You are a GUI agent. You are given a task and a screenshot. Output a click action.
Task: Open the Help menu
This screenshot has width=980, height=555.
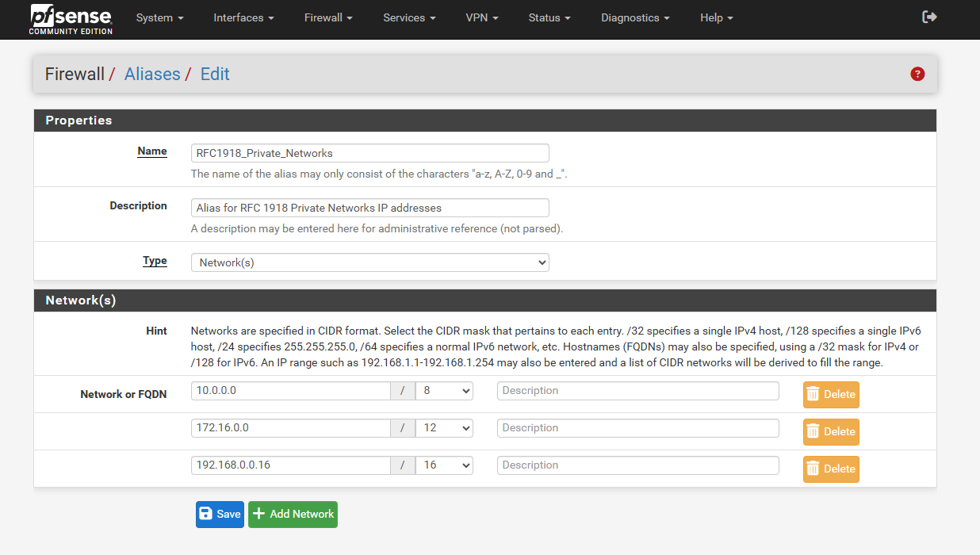coord(717,17)
